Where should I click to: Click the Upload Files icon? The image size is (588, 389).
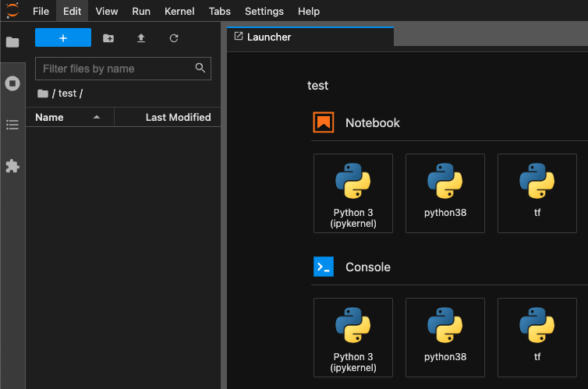141,38
